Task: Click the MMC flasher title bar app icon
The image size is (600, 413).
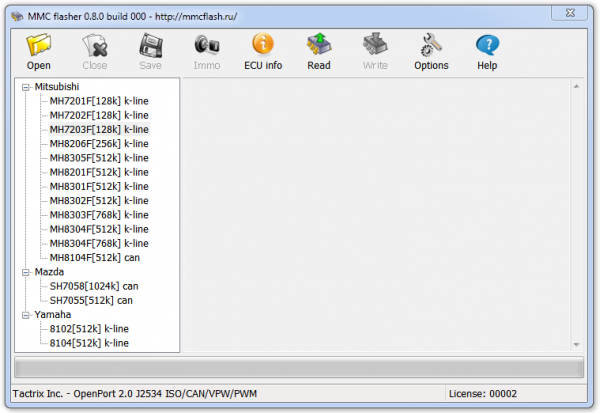Action: 17,16
